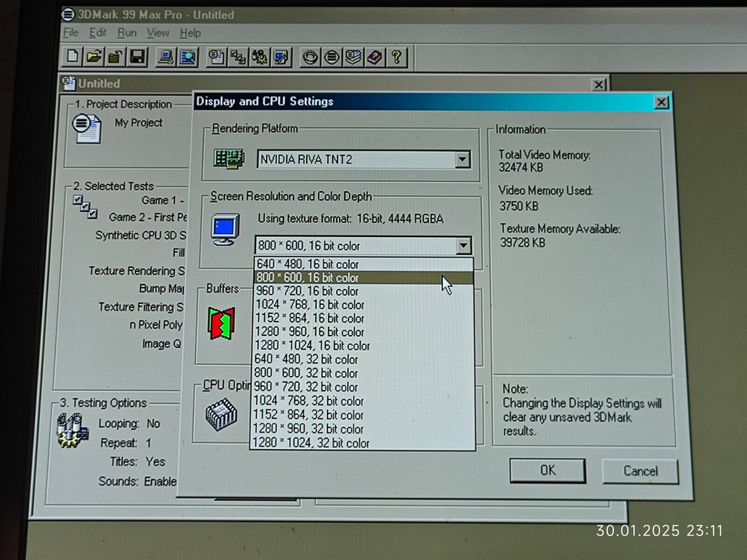Click the Save floppy disk icon
This screenshot has width=747, height=560.
coord(137,57)
